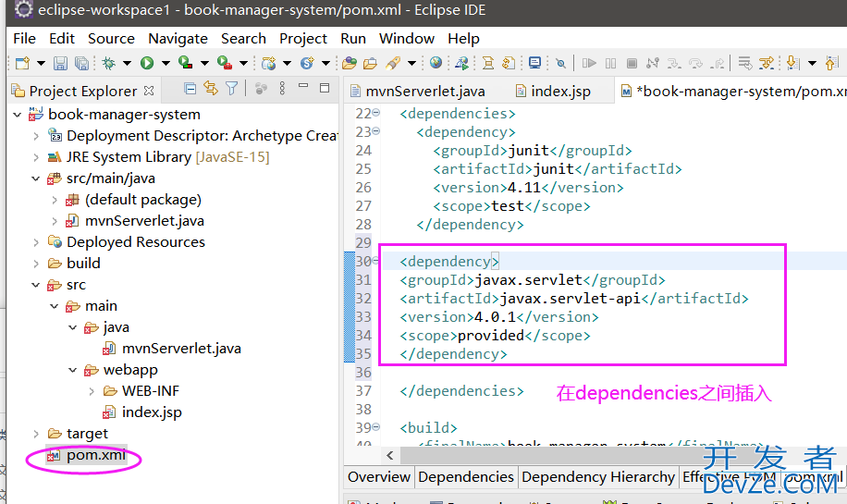Click the Terminate stop icon
Image resolution: width=847 pixels, height=504 pixels.
pos(632,63)
